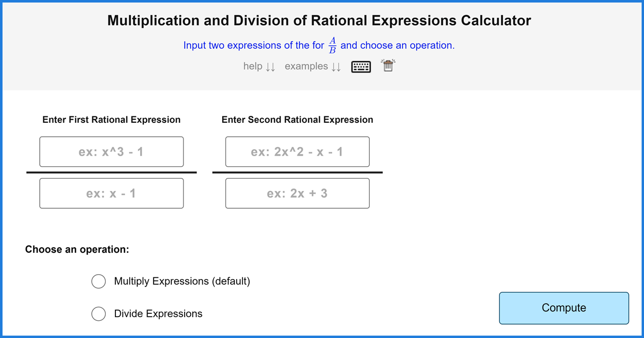
Task: Click the "Enter Second Rational Expression" label
Action: pos(297,120)
